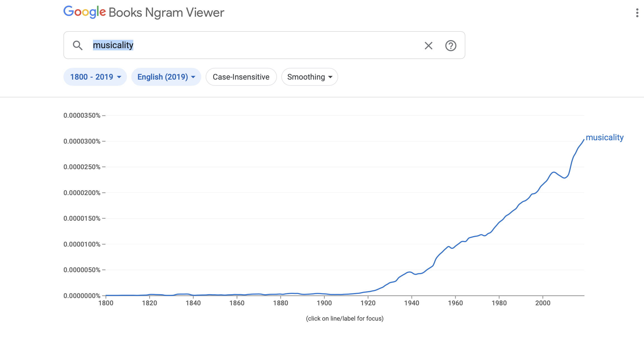Screen dimensions: 644x344
Task: Click the 1960 x-axis year label
Action: 455,303
